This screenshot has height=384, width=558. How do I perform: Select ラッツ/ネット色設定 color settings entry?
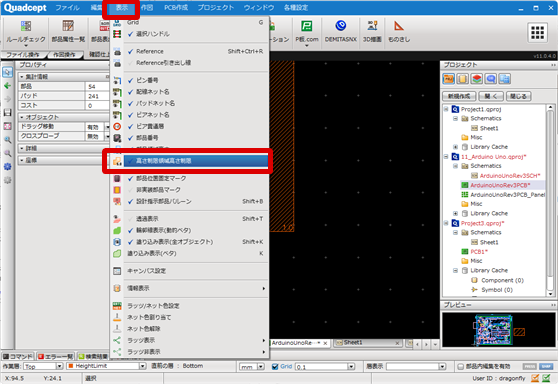click(153, 306)
